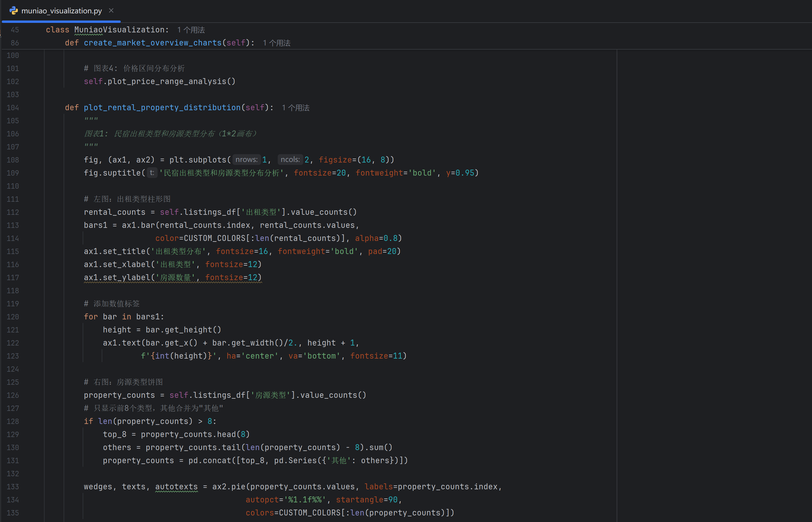
Task: Click line number 120 in the gutter
Action: pos(13,317)
